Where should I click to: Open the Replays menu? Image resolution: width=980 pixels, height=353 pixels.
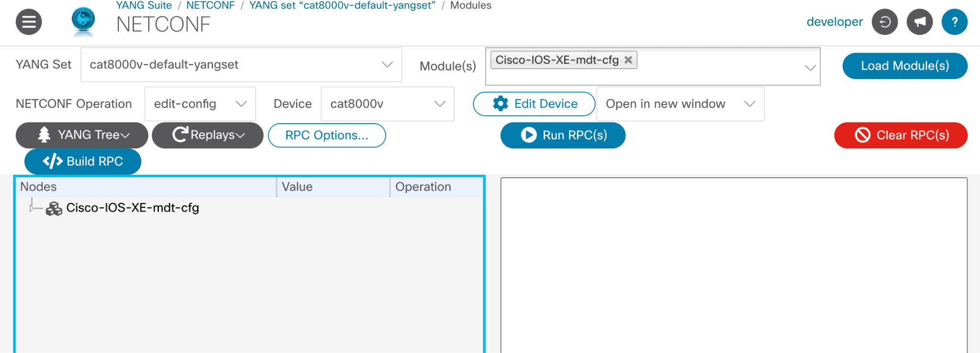(x=208, y=136)
